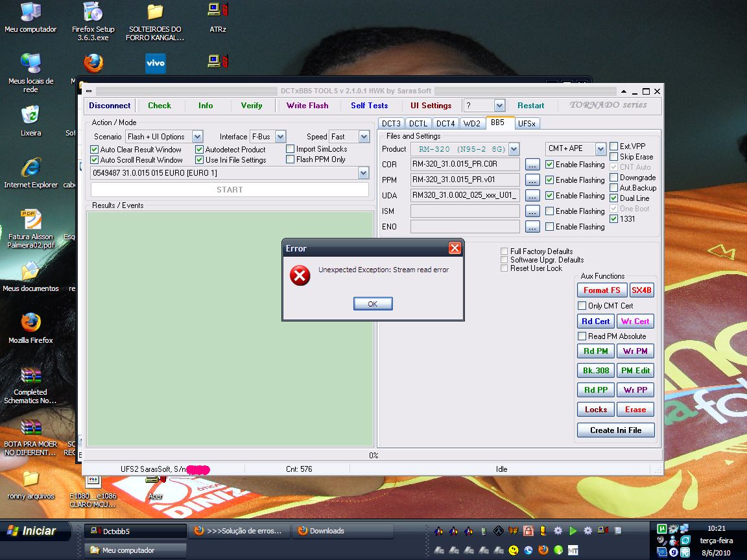Click the Disconnect button
Screen dimensions: 747x560
[110, 106]
